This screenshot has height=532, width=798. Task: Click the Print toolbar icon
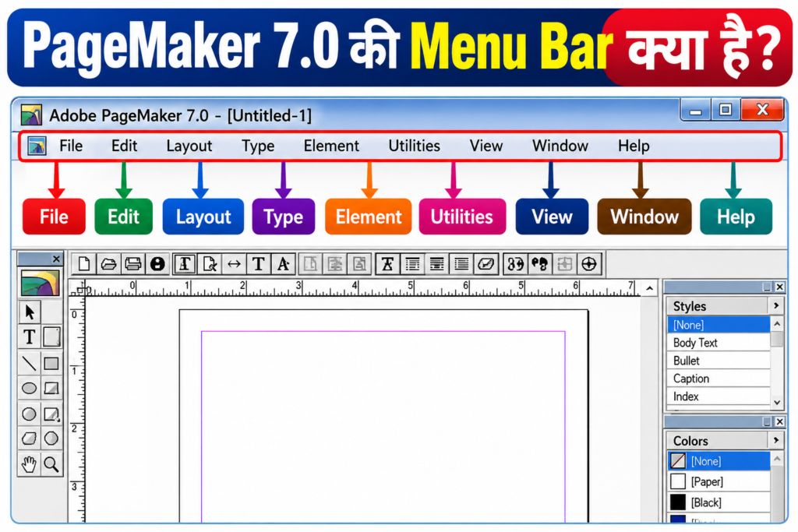pos(132,264)
